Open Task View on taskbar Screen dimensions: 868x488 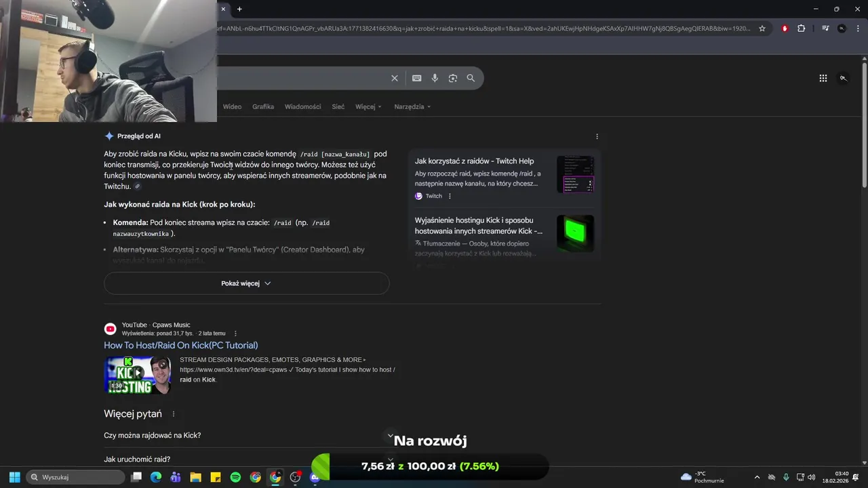click(136, 477)
